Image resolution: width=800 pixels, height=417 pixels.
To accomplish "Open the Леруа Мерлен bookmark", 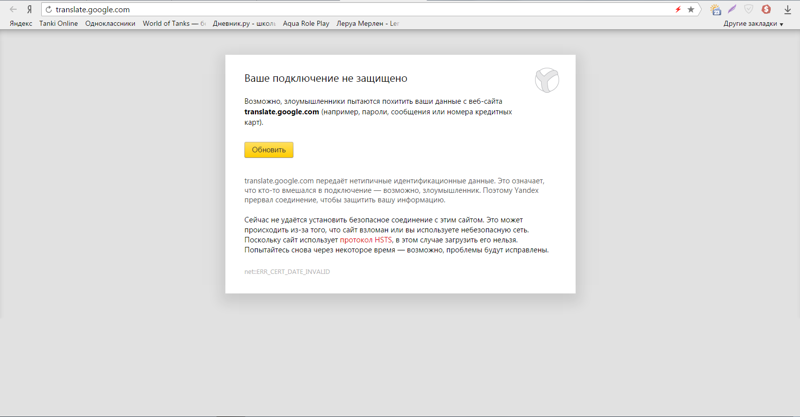I will point(367,23).
